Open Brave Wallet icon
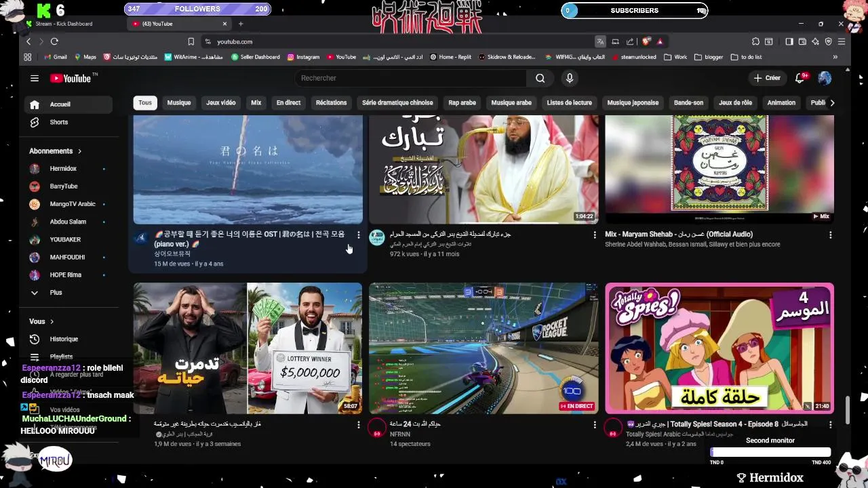Screen dimensions: 868x488 point(802,41)
